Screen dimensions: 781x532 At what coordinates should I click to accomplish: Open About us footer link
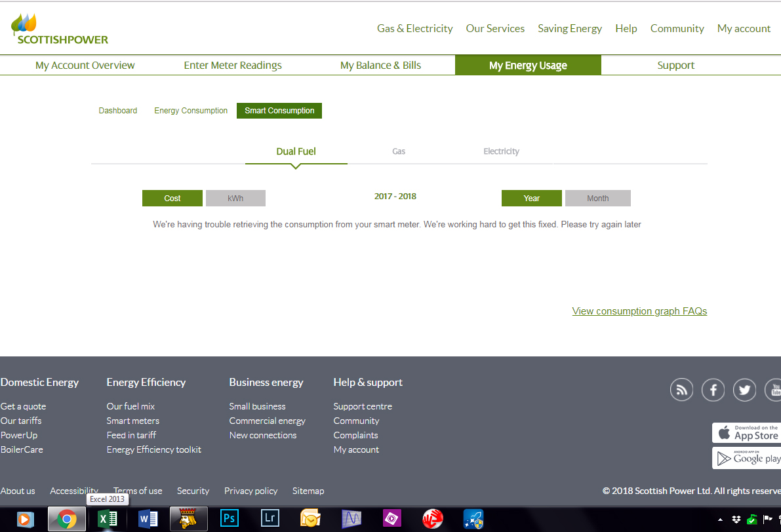pyautogui.click(x=18, y=491)
